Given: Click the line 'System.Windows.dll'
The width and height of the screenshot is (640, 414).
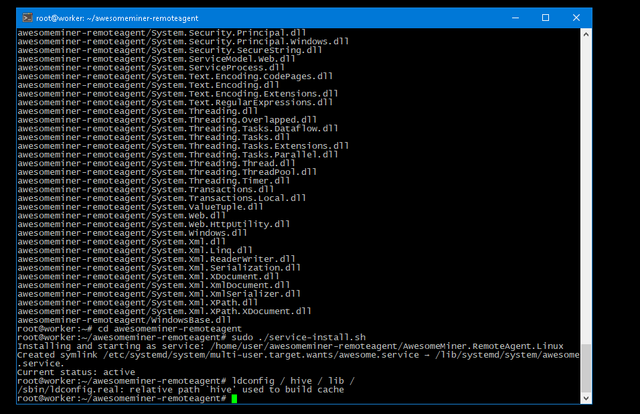Looking at the screenshot, I should 132,233.
